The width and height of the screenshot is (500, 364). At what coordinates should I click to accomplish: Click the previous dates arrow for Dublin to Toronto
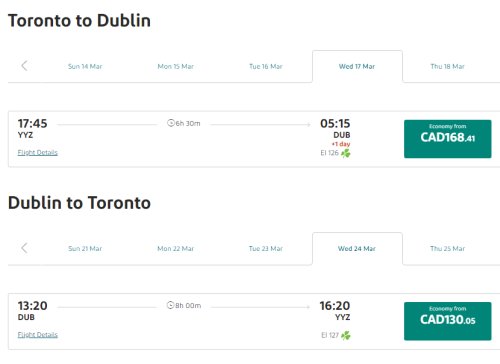[x=24, y=248]
